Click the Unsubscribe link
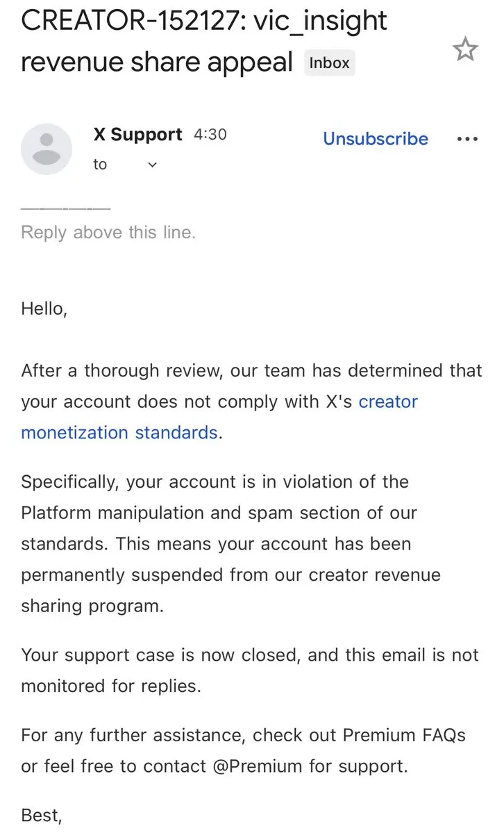 coord(376,139)
